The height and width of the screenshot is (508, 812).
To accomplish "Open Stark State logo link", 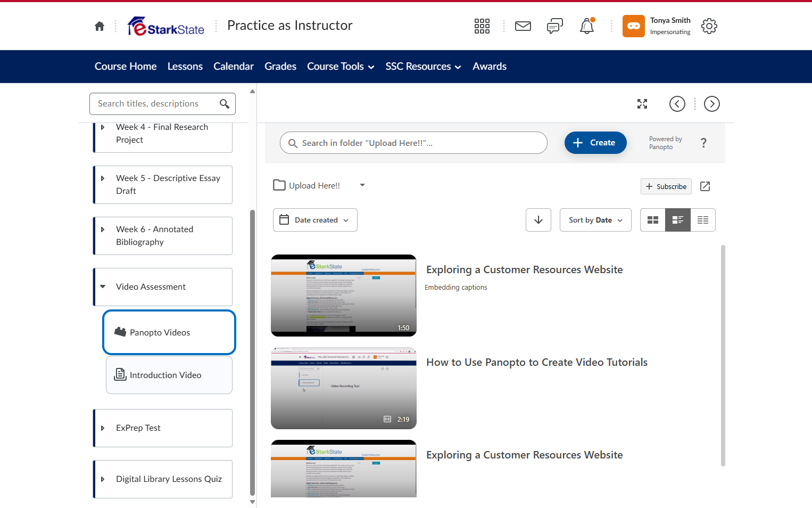I will pyautogui.click(x=166, y=26).
